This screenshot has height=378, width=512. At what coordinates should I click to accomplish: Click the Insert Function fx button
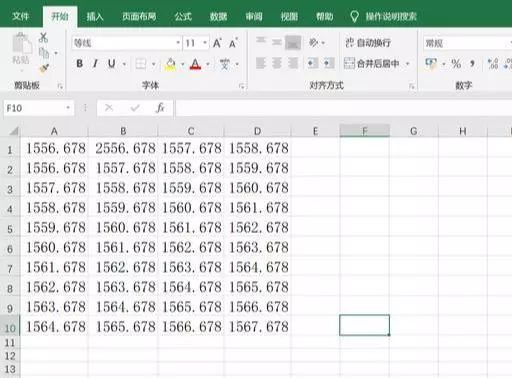[160, 108]
